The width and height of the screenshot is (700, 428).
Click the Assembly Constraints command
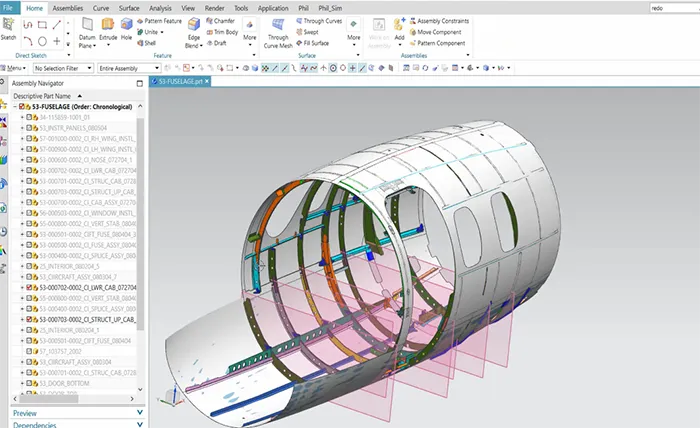(x=439, y=21)
